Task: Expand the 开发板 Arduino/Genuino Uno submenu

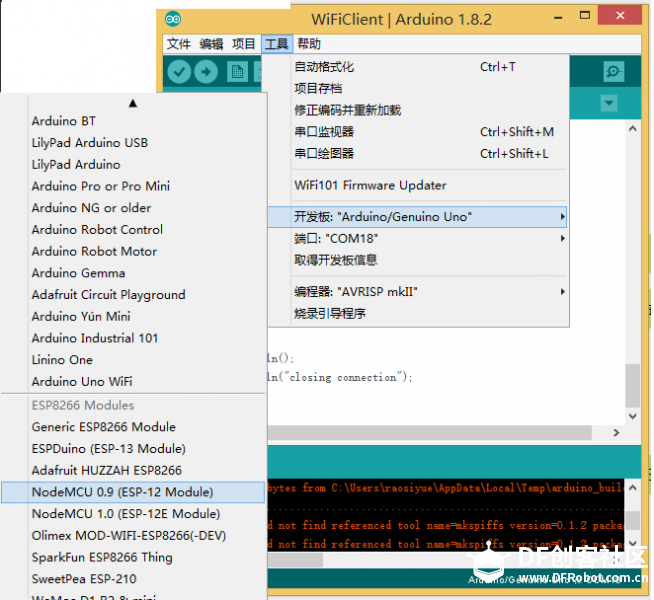Action: point(418,217)
